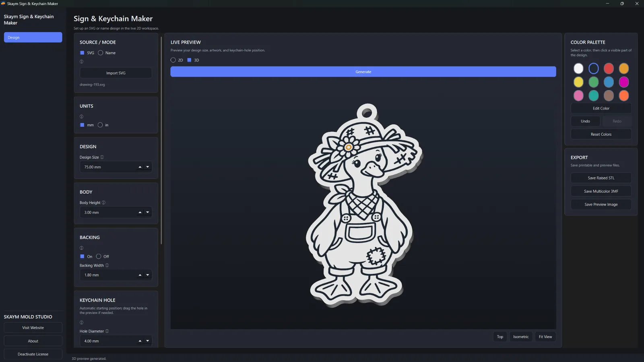This screenshot has height=362, width=644.
Task: Pick the magenta color swatch
Action: coord(624,82)
